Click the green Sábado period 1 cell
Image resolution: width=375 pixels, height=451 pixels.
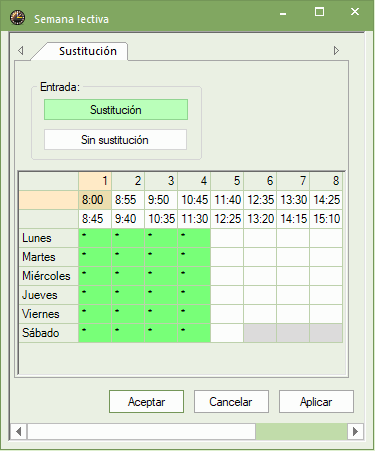click(x=95, y=333)
